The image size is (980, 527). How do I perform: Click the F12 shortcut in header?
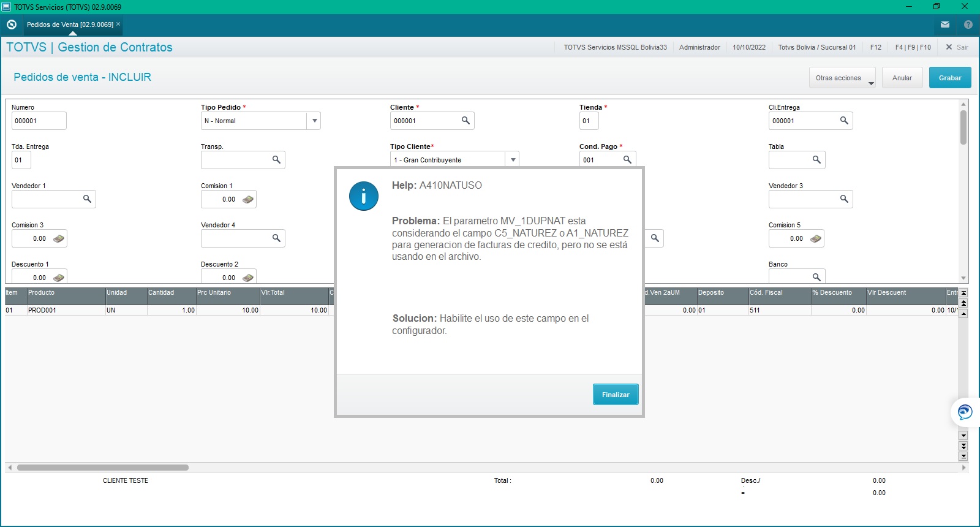[x=876, y=47]
